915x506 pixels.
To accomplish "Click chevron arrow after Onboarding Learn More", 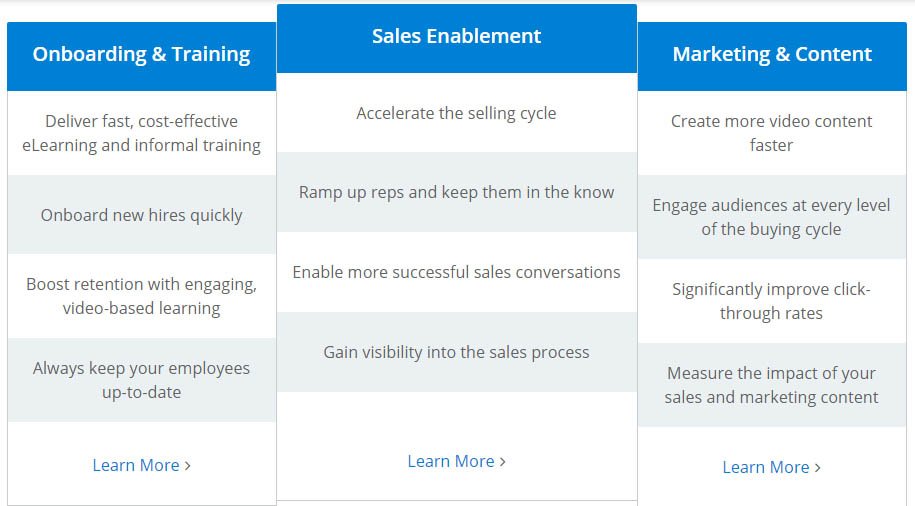I will tap(187, 466).
